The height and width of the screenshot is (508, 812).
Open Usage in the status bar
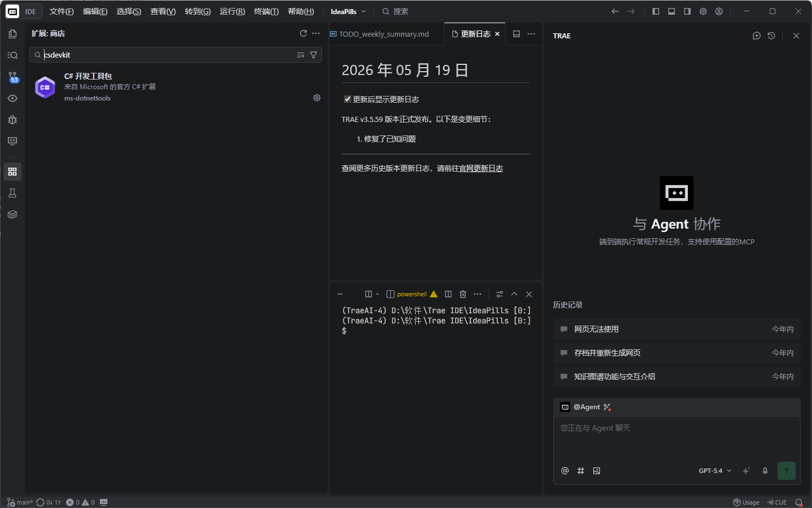(x=746, y=502)
